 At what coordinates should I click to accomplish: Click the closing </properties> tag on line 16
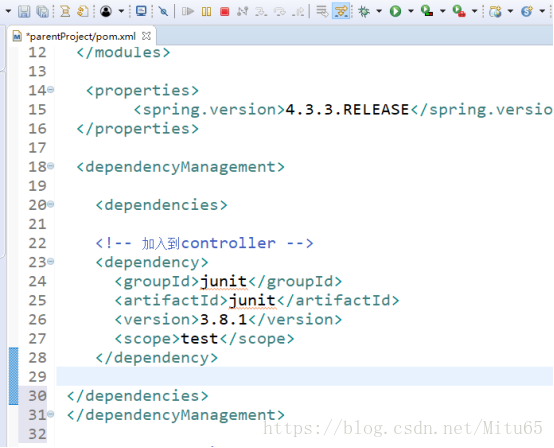tap(138, 129)
